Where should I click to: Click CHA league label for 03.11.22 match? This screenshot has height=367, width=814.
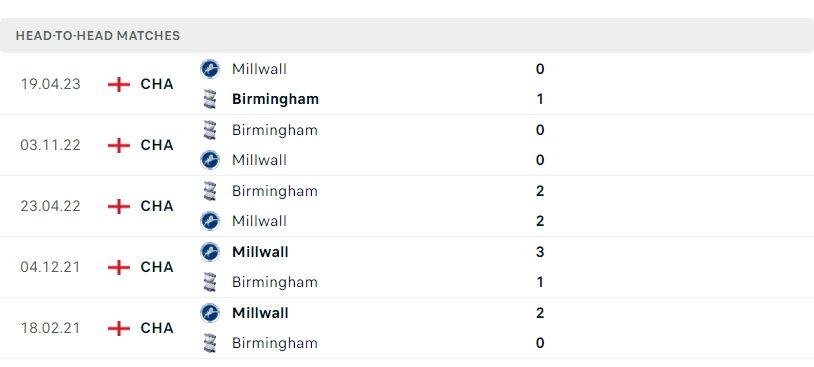pos(157,145)
